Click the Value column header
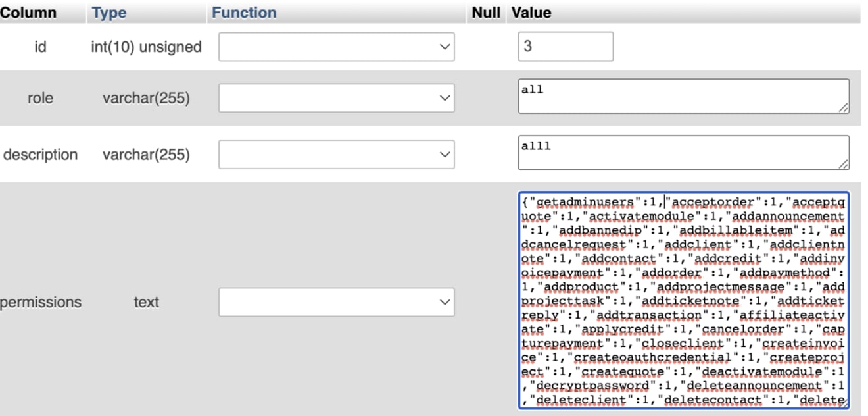 (531, 13)
